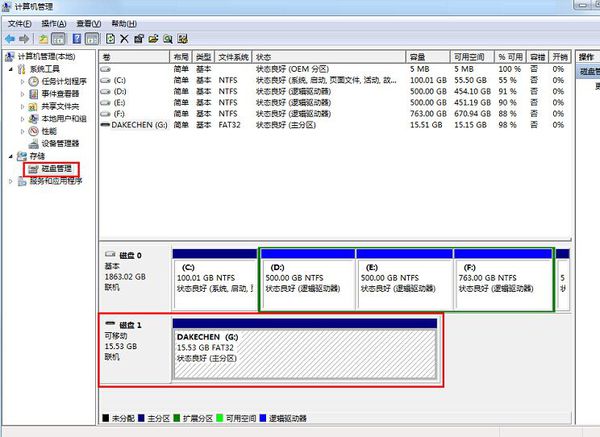Click the up one level folder icon

[x=44, y=39]
